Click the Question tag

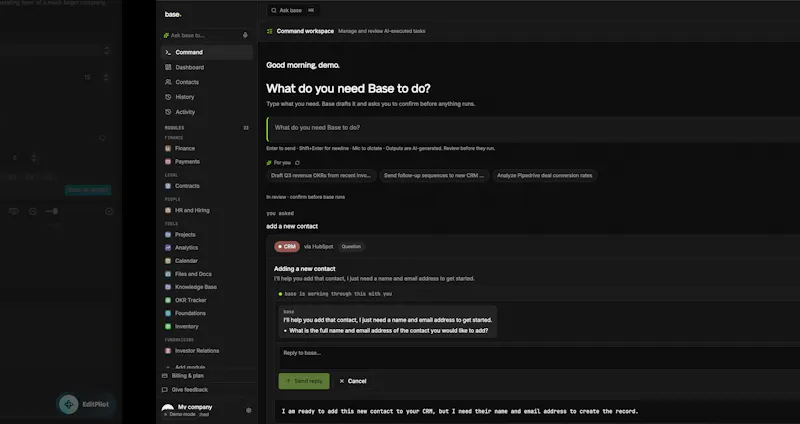[x=351, y=246]
